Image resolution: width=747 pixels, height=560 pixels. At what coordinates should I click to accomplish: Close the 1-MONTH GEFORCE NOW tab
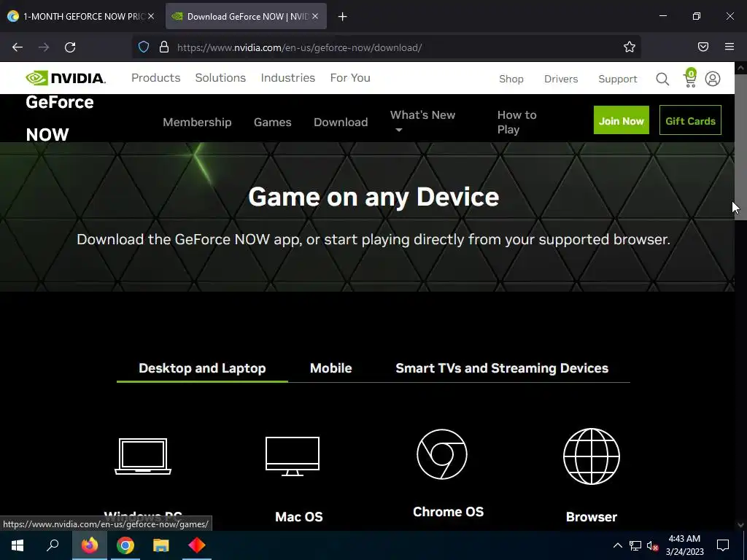coord(151,16)
